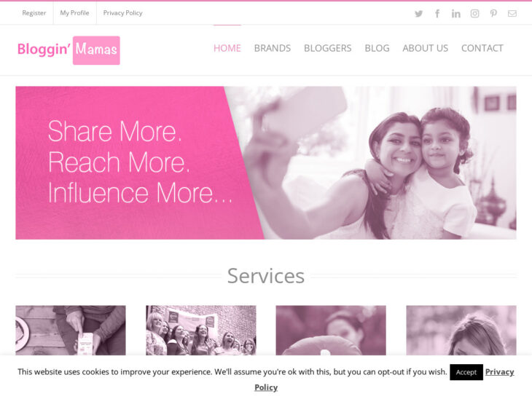Viewport: 532px width, 399px height.
Task: Open the Instagram social icon
Action: point(474,14)
